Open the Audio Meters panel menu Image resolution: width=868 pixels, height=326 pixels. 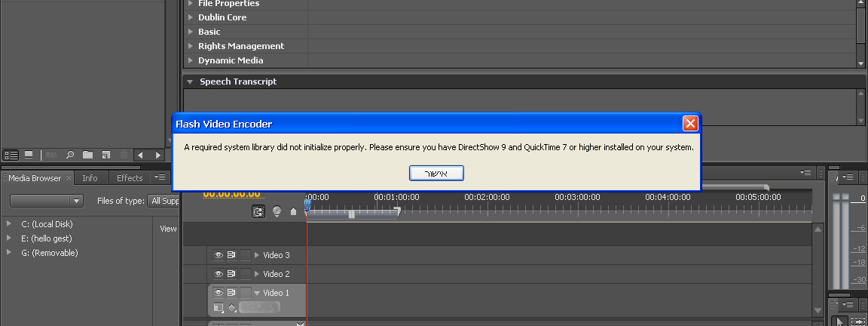848,177
